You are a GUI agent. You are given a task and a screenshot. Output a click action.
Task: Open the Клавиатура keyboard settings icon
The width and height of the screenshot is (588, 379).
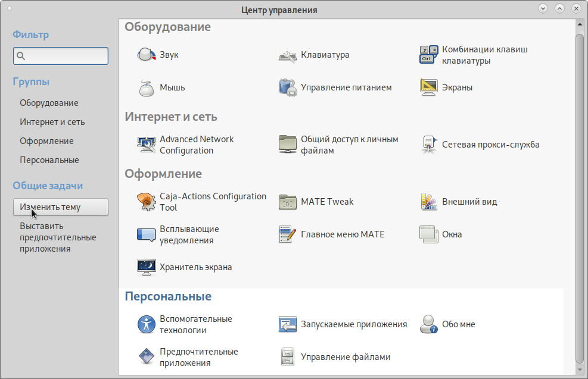tap(288, 55)
